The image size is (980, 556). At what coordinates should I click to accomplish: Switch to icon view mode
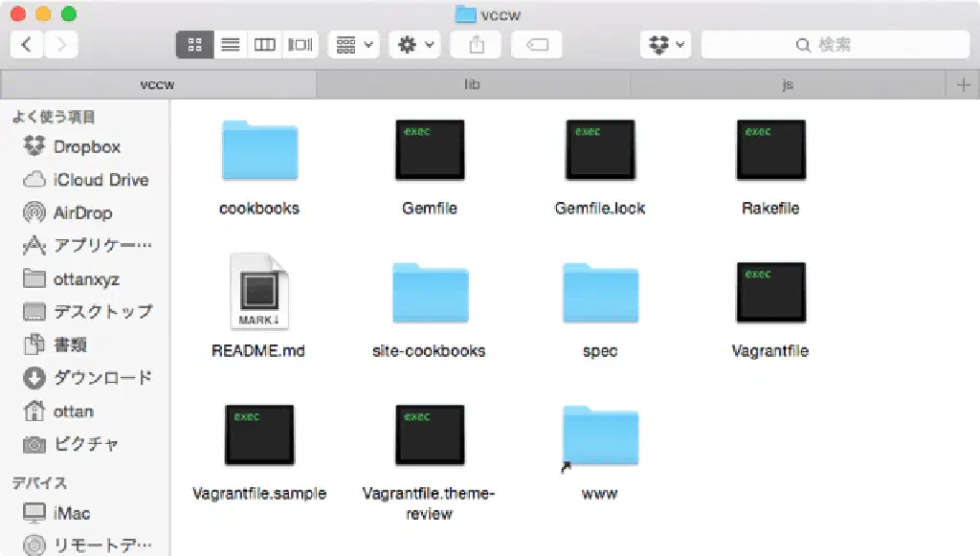click(194, 44)
